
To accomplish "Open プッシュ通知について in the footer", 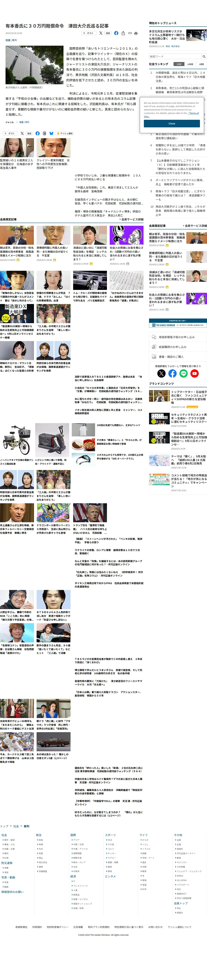I will pos(180,927).
